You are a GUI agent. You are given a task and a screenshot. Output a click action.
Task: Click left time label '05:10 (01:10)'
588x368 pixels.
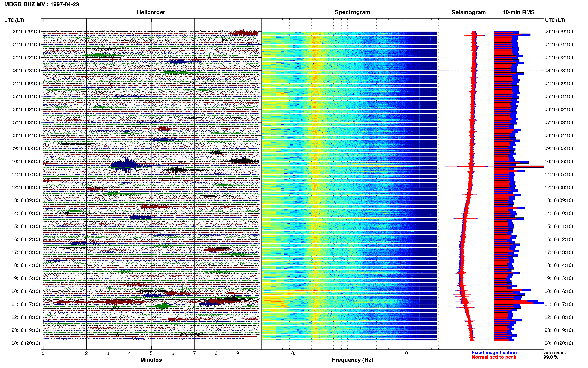click(x=26, y=96)
